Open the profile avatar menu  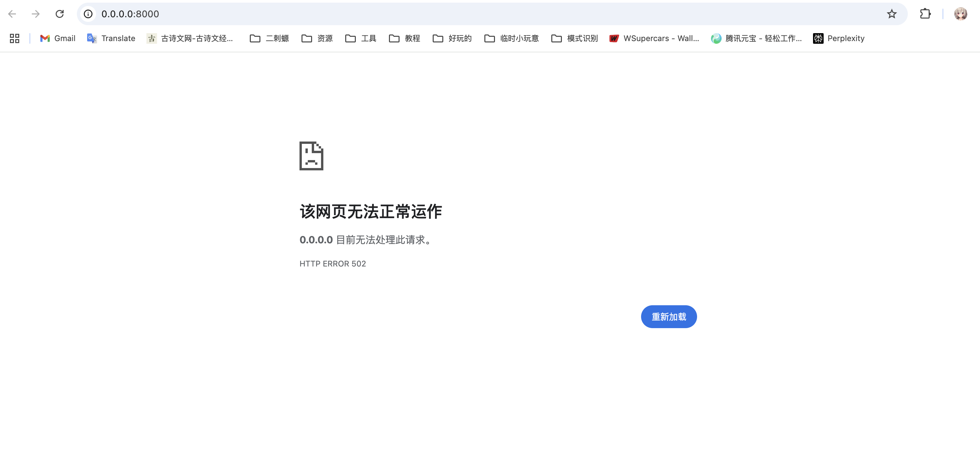tap(960, 14)
